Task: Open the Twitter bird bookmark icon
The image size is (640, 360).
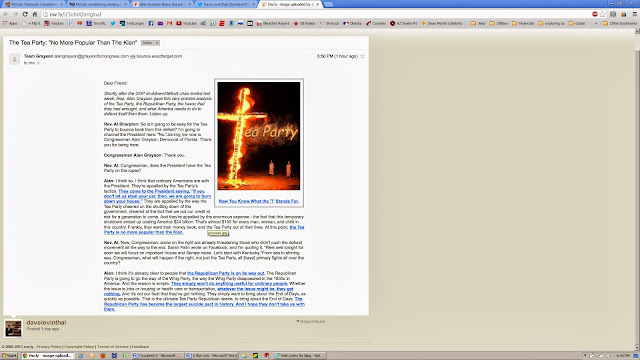Action: pos(113,23)
